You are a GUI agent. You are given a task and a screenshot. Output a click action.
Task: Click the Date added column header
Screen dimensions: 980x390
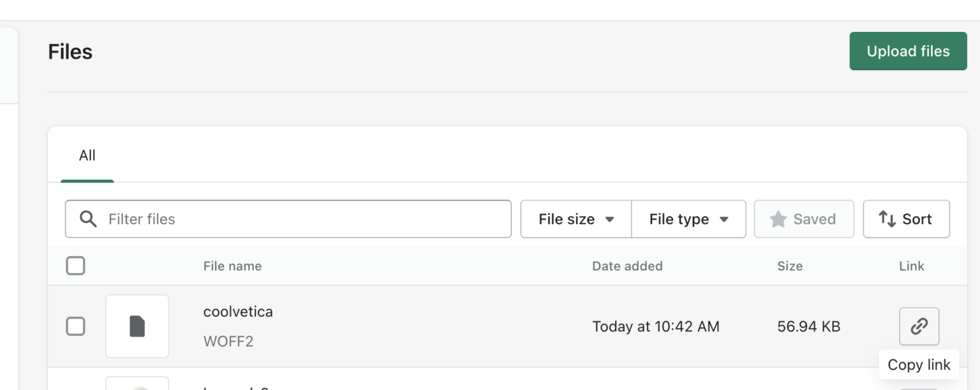[x=627, y=266]
